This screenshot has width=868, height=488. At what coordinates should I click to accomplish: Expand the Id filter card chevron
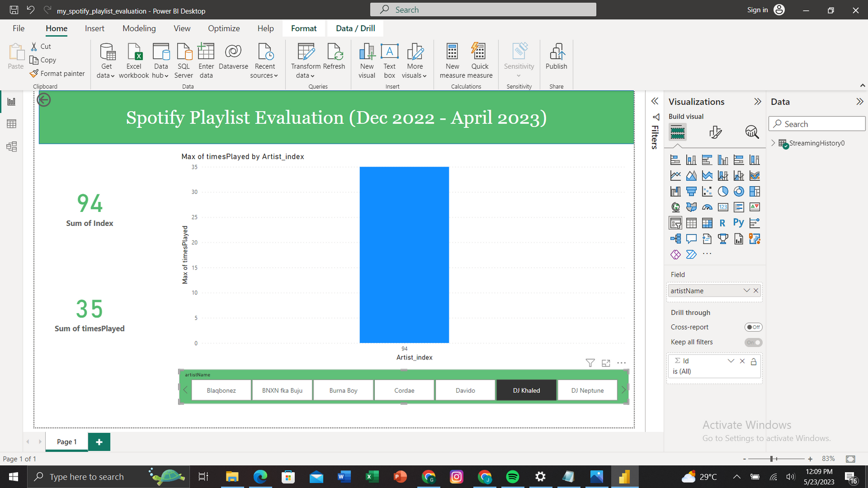pyautogui.click(x=731, y=361)
